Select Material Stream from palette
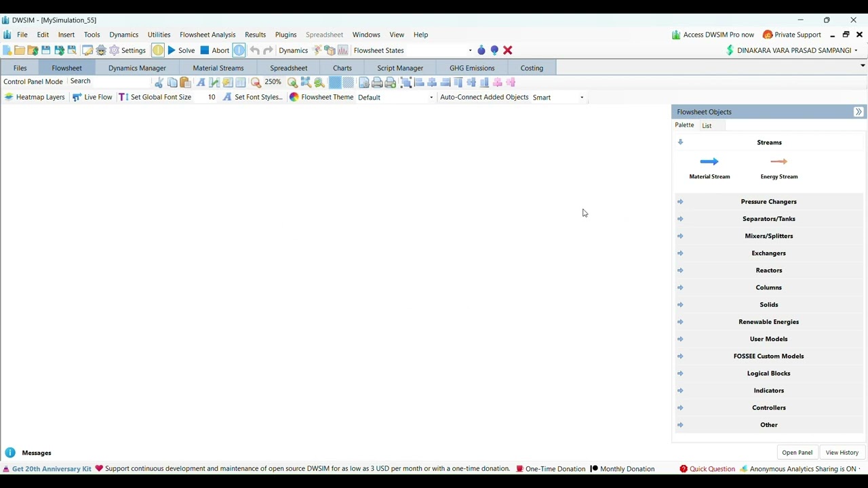Viewport: 868px width, 488px height. pyautogui.click(x=709, y=168)
